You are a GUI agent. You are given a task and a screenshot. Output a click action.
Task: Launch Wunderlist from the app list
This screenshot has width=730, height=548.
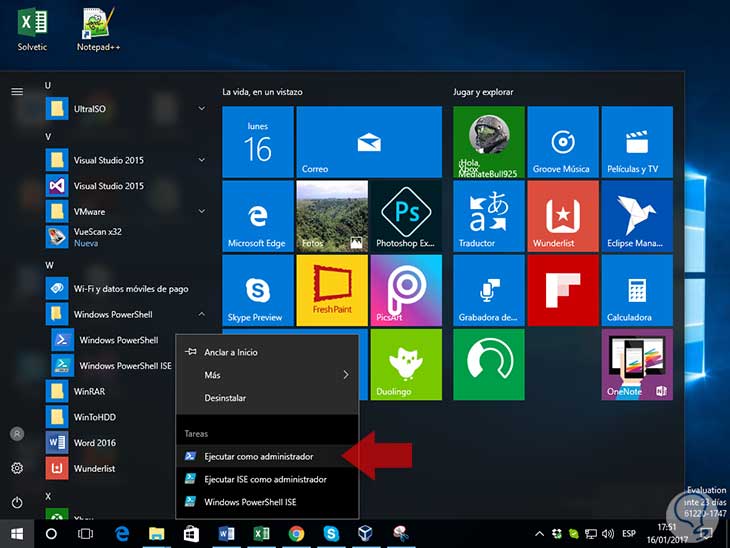click(x=110, y=468)
